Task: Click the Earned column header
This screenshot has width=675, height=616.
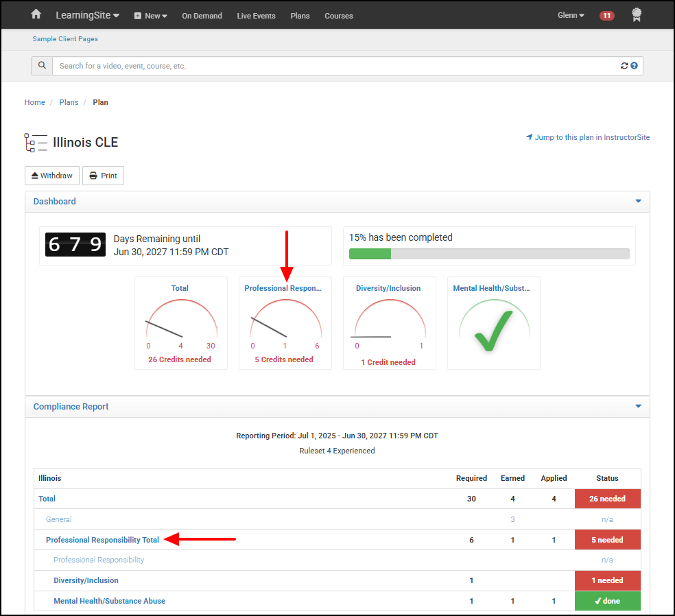Action: tap(512, 478)
